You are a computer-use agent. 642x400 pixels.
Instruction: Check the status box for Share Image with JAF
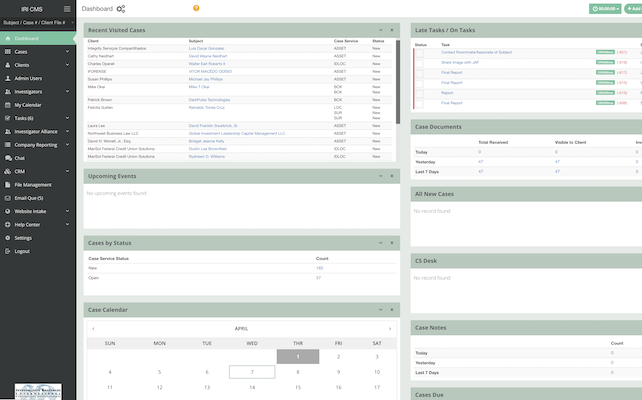[420, 62]
